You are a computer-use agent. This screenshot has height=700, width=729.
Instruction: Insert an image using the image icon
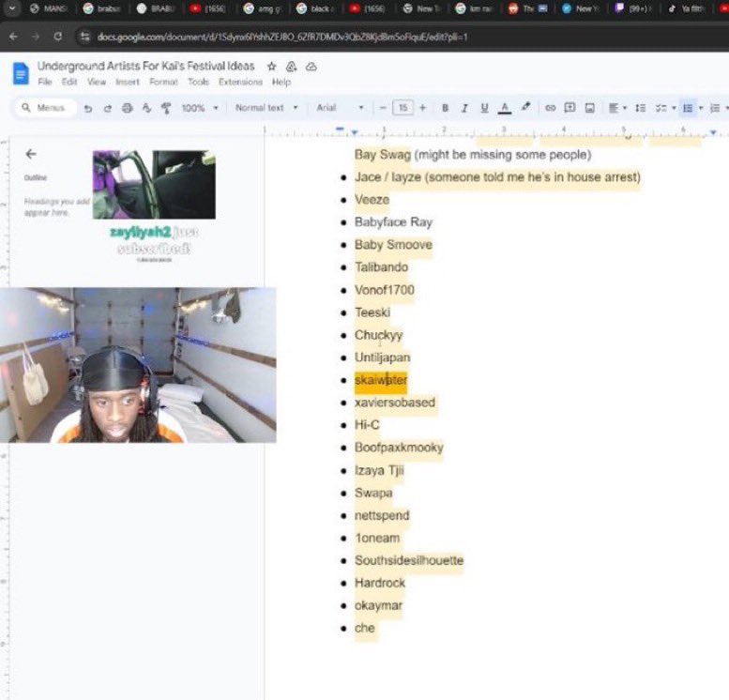(589, 108)
